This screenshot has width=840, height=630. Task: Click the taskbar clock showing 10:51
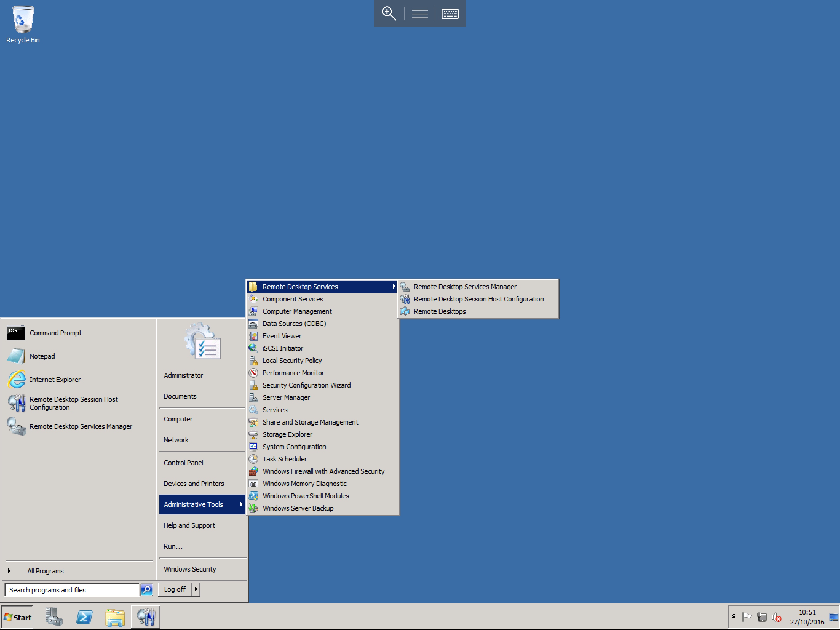[x=807, y=617]
